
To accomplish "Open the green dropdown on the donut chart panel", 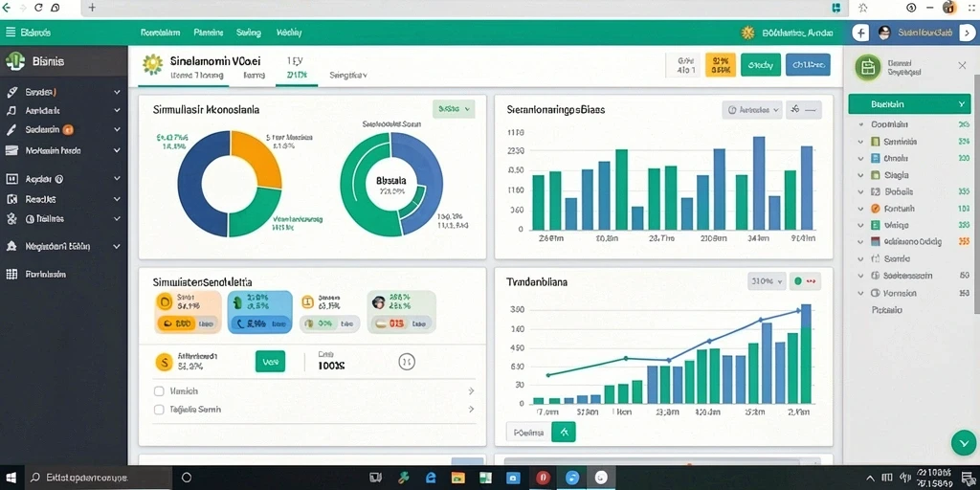I will pyautogui.click(x=453, y=108).
